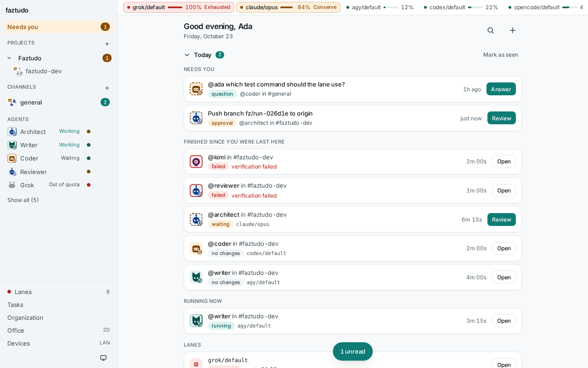Click Grok's Out of quota status
This screenshot has height=368, width=588.
(64, 185)
